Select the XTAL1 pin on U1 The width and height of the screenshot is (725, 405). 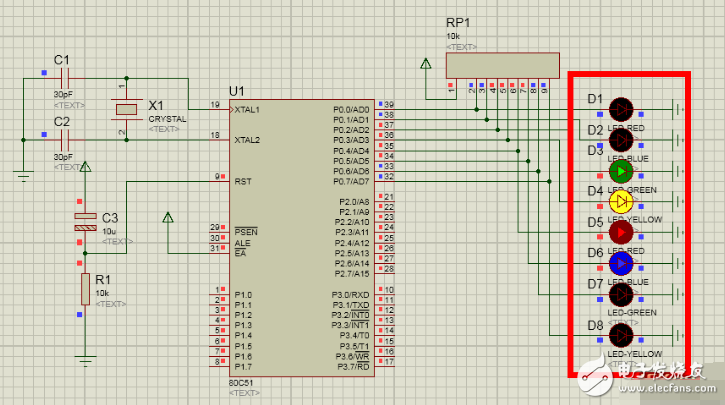pyautogui.click(x=247, y=109)
